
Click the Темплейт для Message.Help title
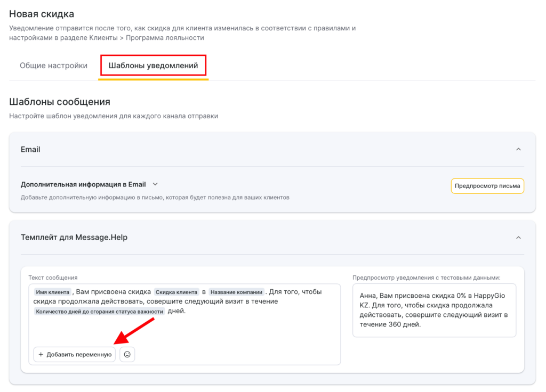tap(74, 238)
